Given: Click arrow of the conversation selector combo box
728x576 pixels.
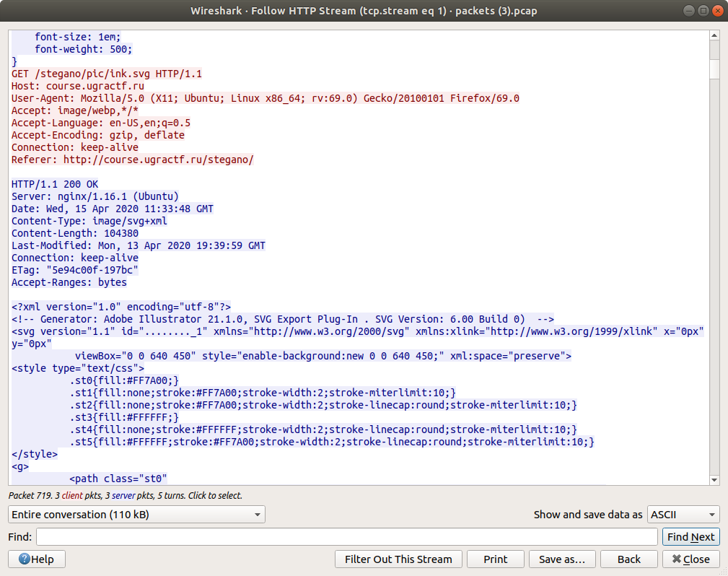Looking at the screenshot, I should point(257,515).
